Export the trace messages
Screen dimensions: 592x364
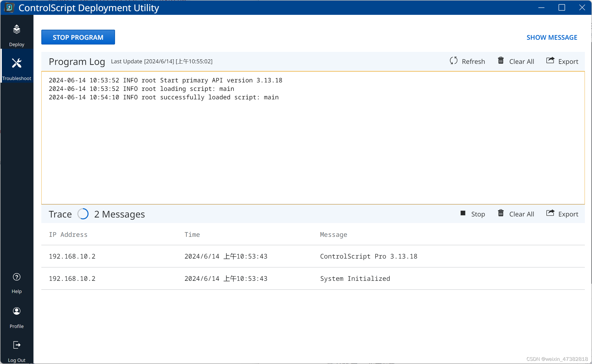(x=562, y=214)
